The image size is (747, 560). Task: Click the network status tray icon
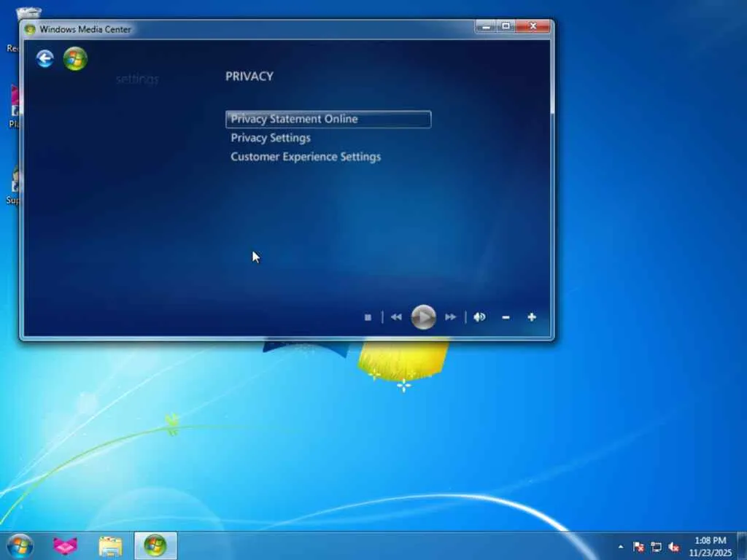[656, 547]
